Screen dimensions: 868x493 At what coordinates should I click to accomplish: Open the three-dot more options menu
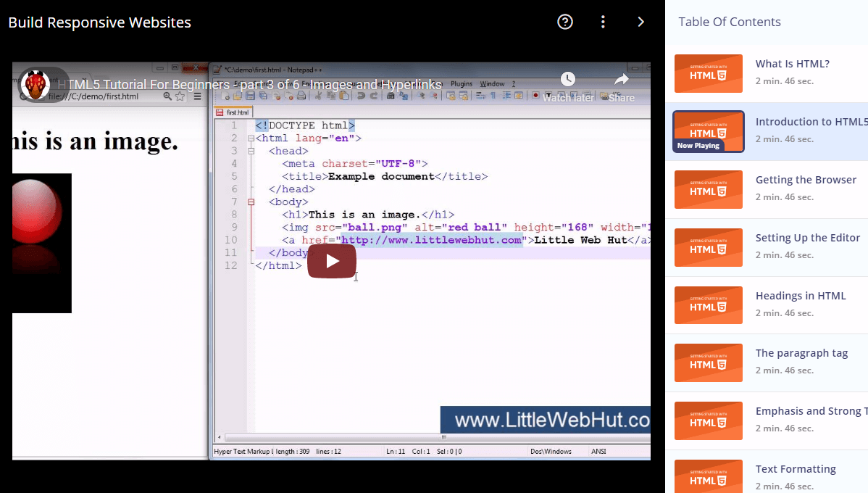coord(603,22)
